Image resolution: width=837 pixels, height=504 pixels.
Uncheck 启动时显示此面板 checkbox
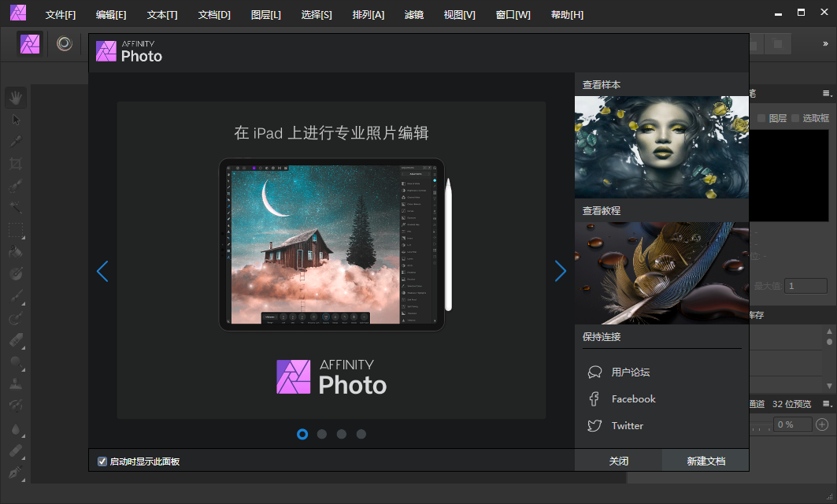[x=102, y=461]
